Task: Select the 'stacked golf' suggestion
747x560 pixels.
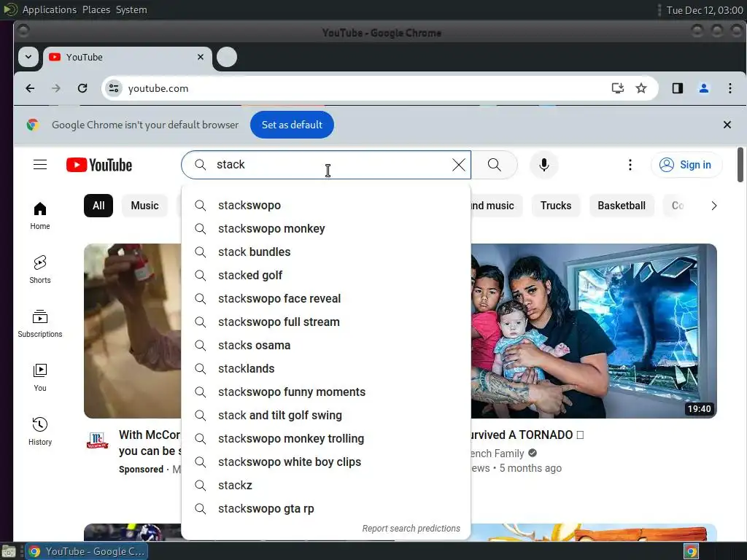Action: click(x=326, y=275)
